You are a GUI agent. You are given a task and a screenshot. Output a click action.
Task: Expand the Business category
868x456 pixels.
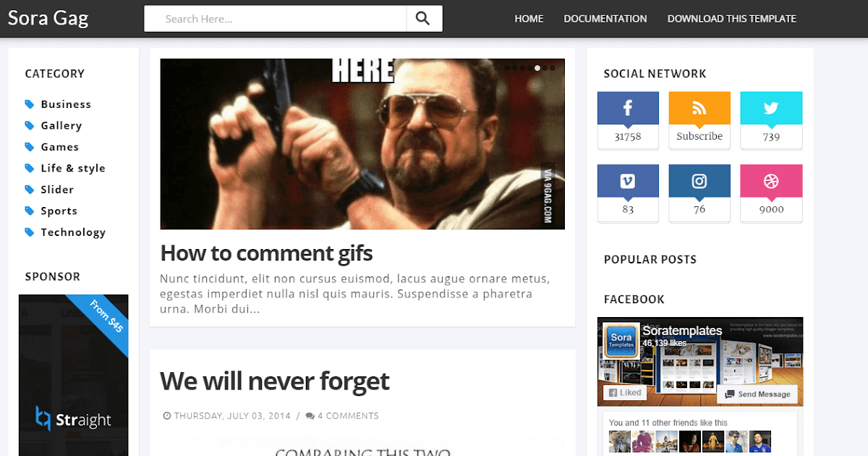67,104
